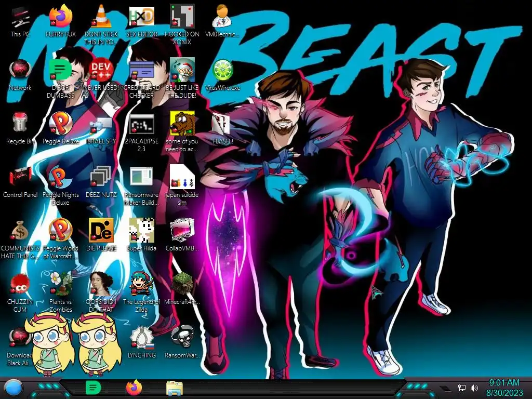This screenshot has width=532, height=399.
Task: Open the Download Black Ali shortcut
Action: pyautogui.click(x=20, y=337)
